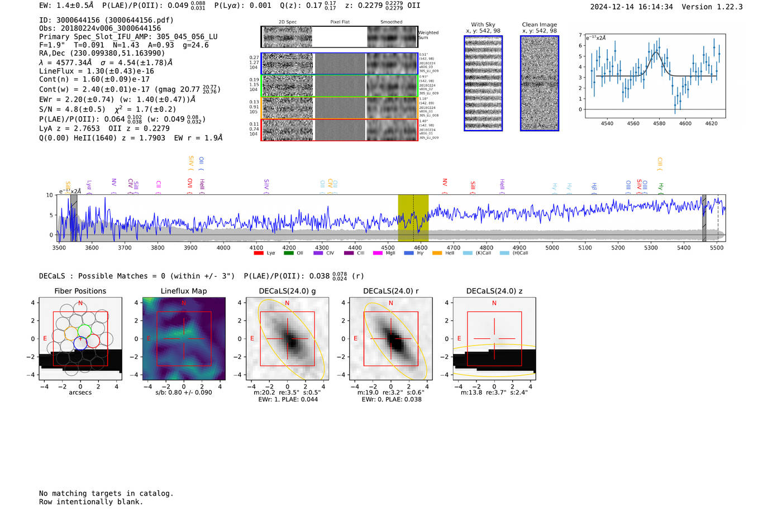Click the 2024-12-14 16:14:34 timestamp

coord(632,7)
